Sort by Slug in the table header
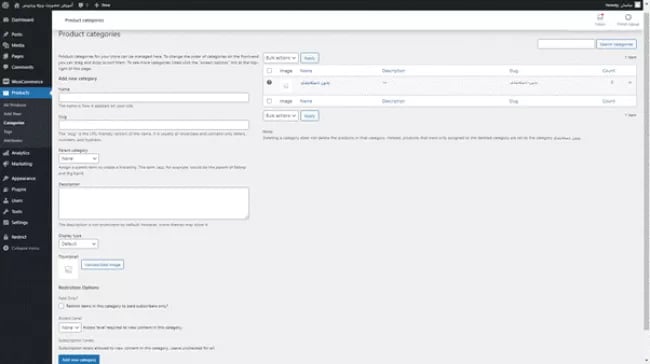 [x=514, y=71]
